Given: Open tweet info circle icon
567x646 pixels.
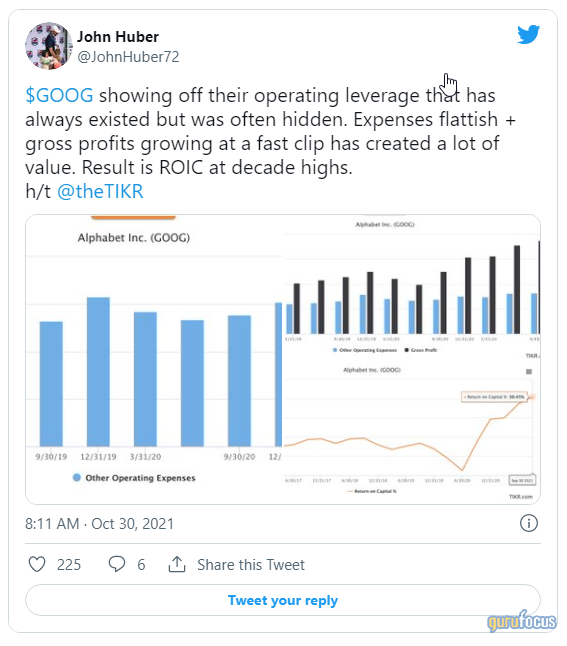Looking at the screenshot, I should (529, 523).
